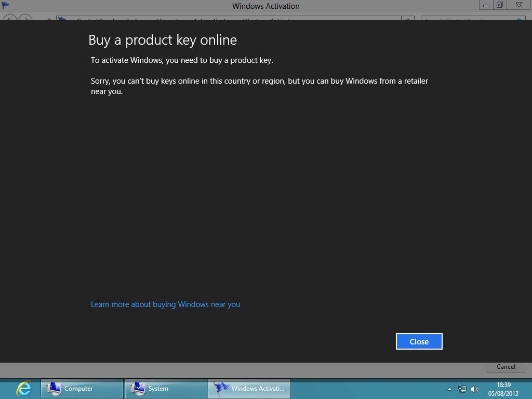Viewport: 532px width, 399px height.
Task: Click the taskbar clock and date
Action: 503,389
